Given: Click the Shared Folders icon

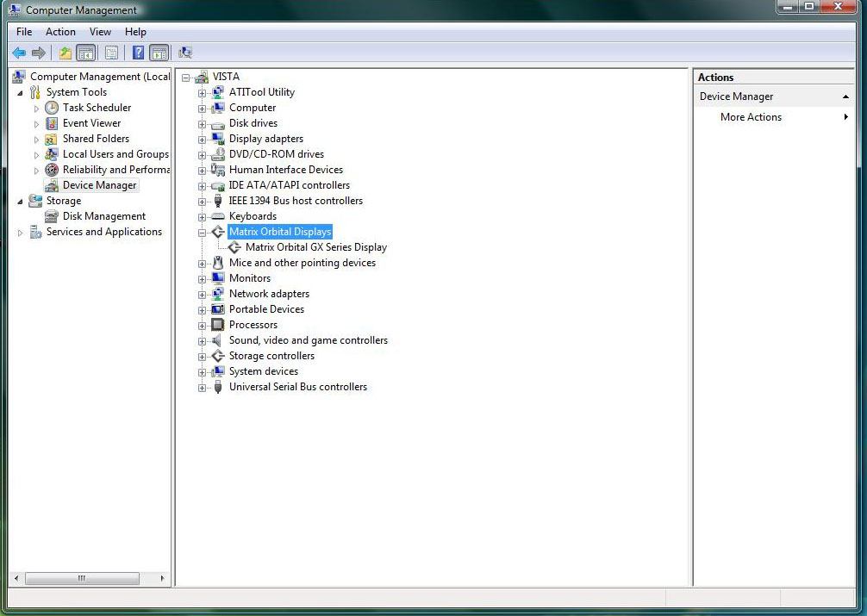Looking at the screenshot, I should click(52, 139).
